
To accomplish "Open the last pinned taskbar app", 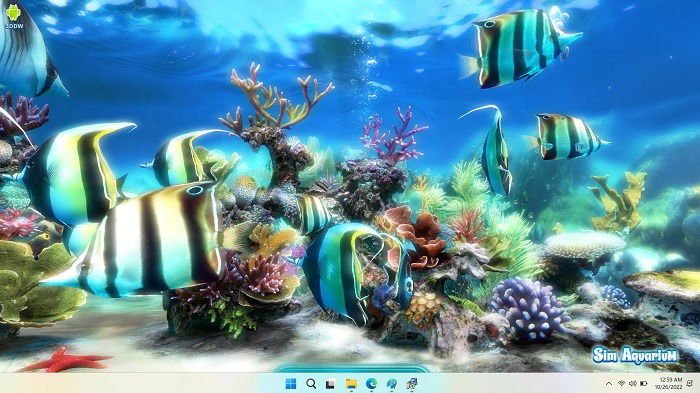I will click(x=412, y=383).
